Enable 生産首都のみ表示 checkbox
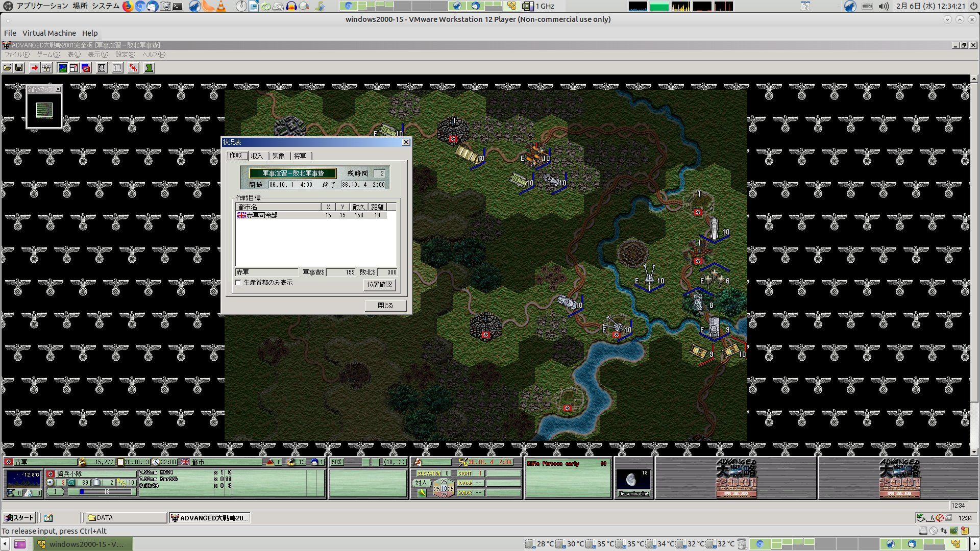Image resolution: width=980 pixels, height=551 pixels. [238, 283]
